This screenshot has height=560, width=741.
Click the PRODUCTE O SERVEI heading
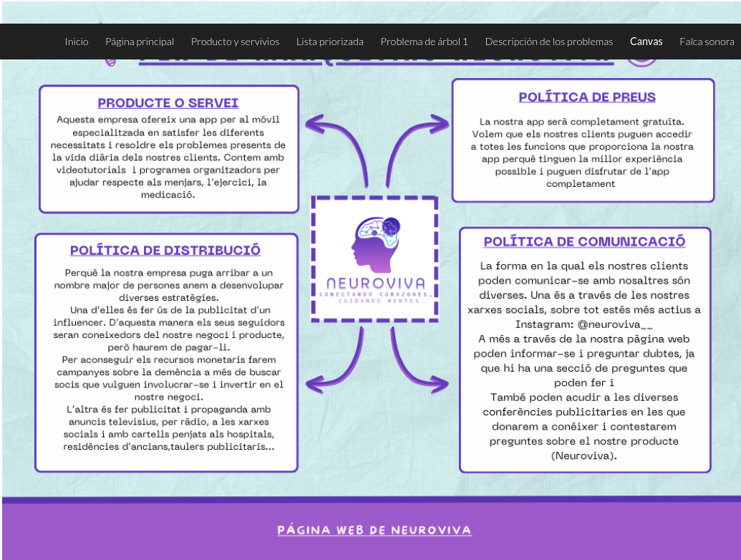point(168,103)
